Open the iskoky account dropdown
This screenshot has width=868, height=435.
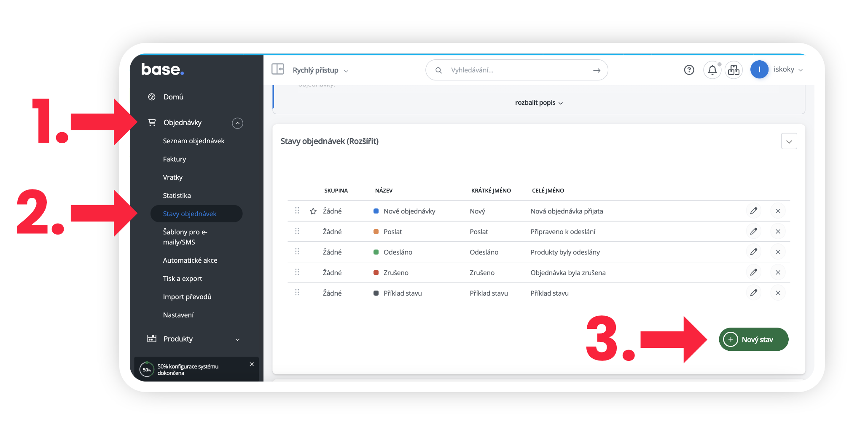[x=788, y=69]
